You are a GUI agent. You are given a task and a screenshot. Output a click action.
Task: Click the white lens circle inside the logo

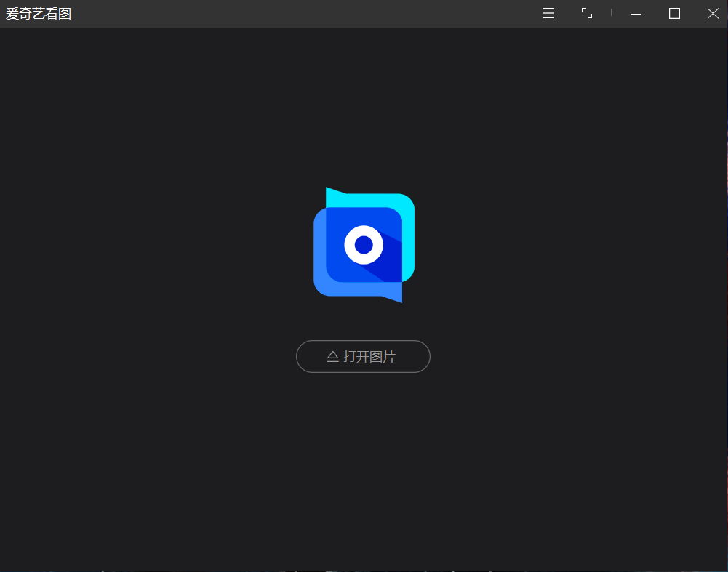click(x=363, y=245)
